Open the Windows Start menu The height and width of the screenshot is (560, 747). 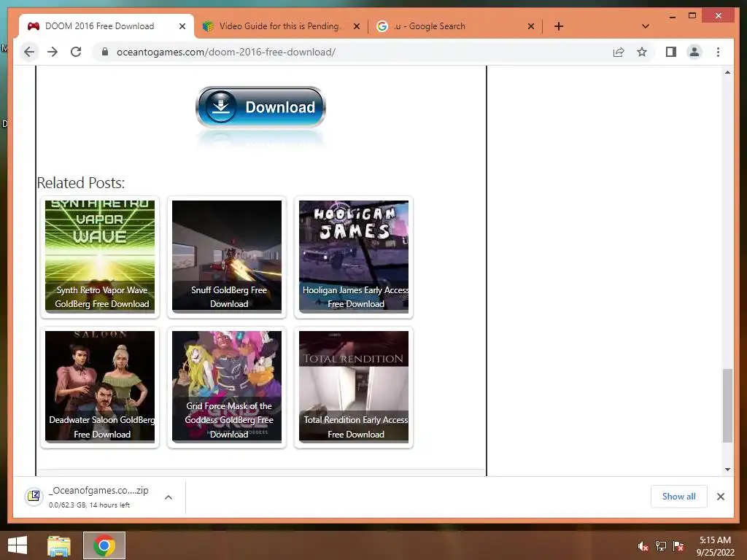(x=18, y=545)
